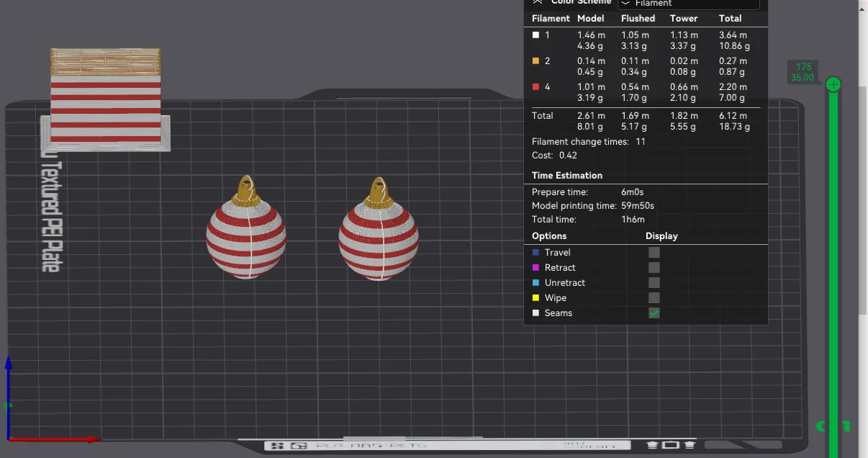Screen dimensions: 868x458
Task: Click the Tower column header
Action: point(684,19)
